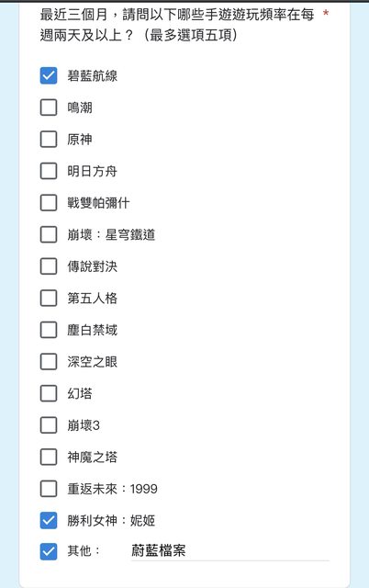Viewport: 369px width, 588px height.
Task: Select 重返未來：1999 checkbox
Action: pyautogui.click(x=49, y=489)
